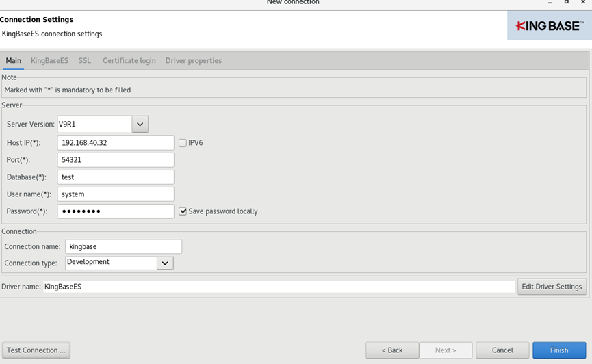Maximize the New connection window
The height and width of the screenshot is (364, 592).
[x=566, y=2]
